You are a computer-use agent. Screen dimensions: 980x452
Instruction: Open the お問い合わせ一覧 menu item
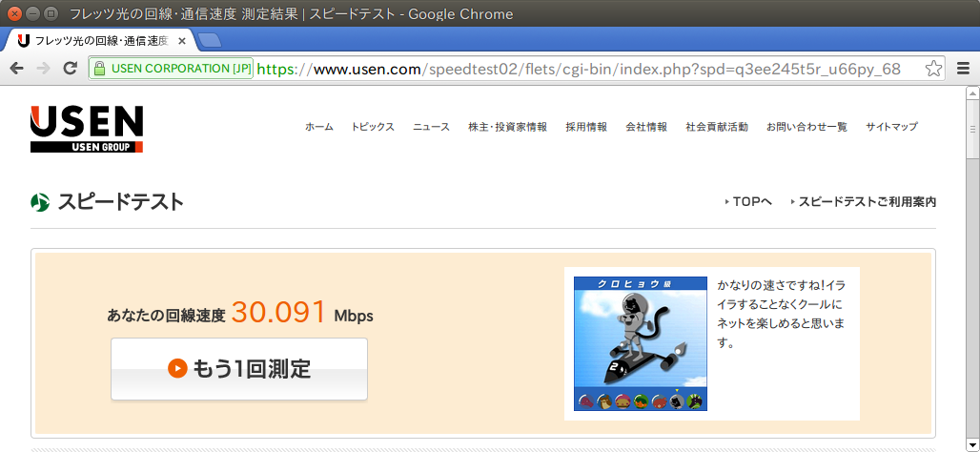pos(806,127)
